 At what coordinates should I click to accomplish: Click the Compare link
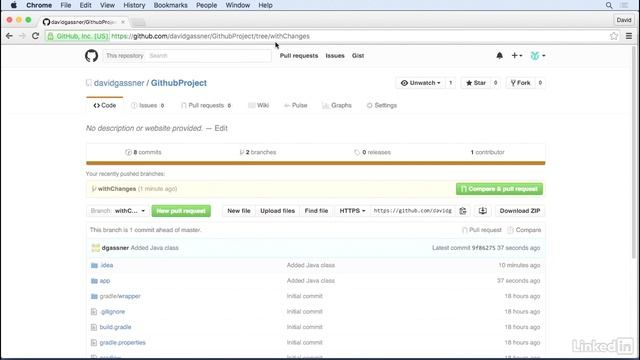[524, 230]
